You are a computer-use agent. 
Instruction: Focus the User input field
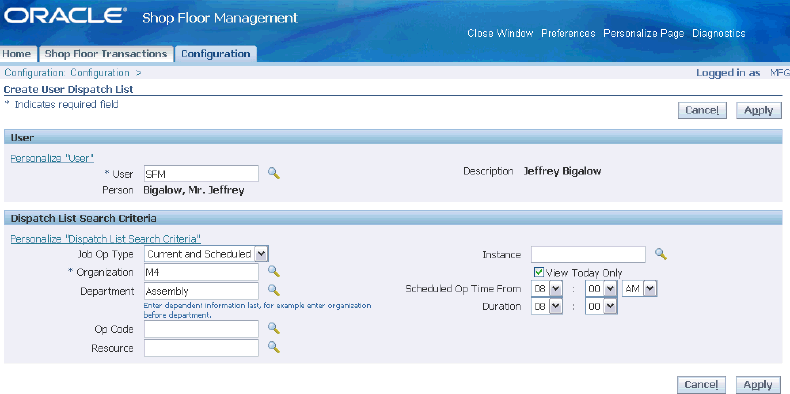(201, 173)
